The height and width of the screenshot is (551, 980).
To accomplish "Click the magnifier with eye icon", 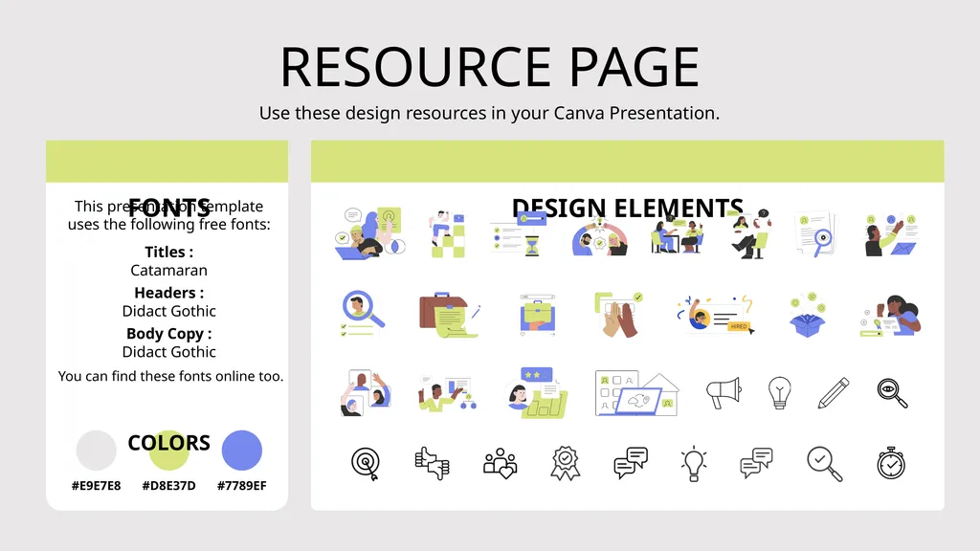I will pos(892,393).
